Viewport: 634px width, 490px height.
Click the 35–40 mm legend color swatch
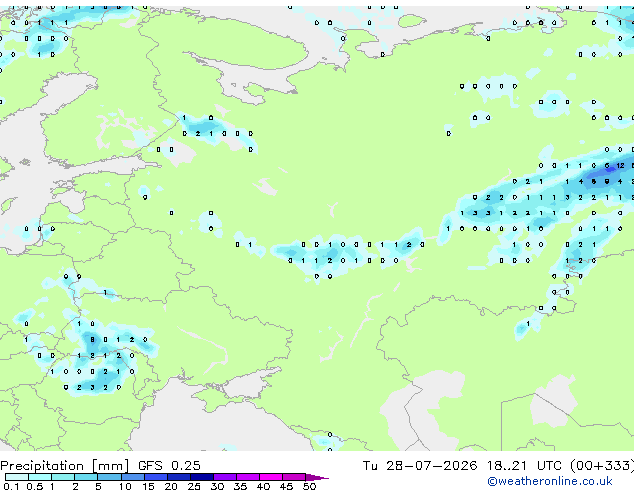click(x=247, y=477)
